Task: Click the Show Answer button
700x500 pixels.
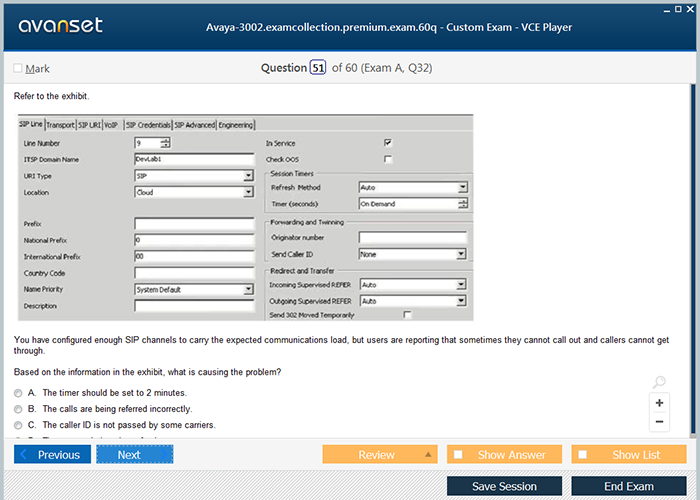Action: (504, 454)
